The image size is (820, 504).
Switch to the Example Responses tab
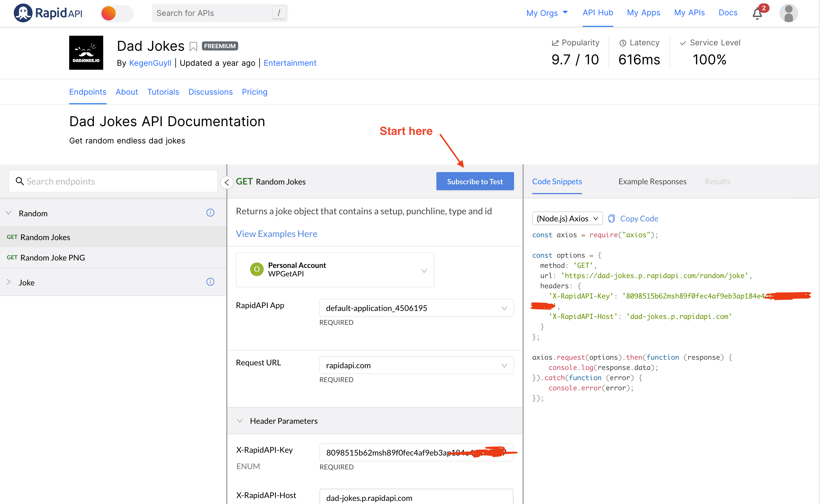(x=652, y=182)
